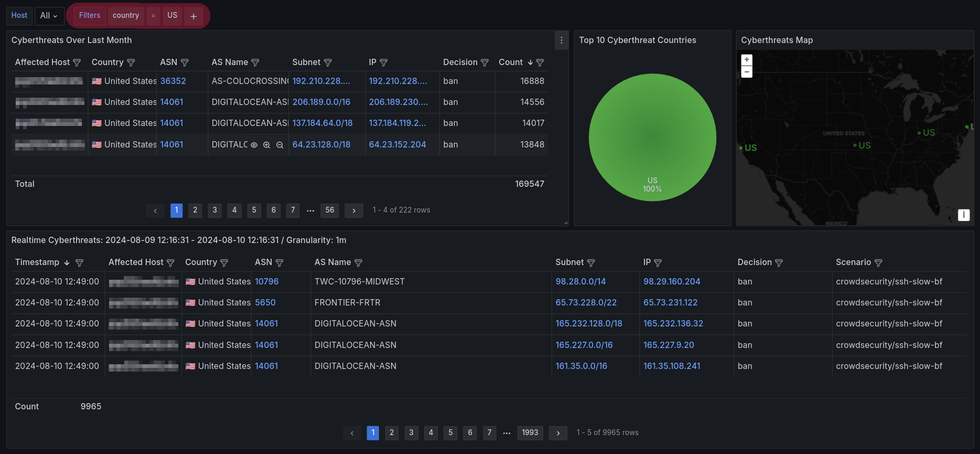Open subnet link 165.232.128.0/18

click(x=589, y=324)
